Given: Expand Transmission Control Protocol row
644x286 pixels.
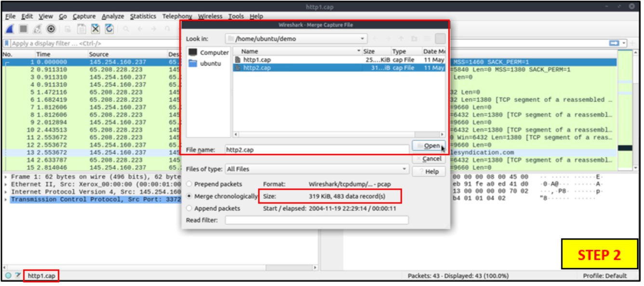Looking at the screenshot, I should point(6,199).
